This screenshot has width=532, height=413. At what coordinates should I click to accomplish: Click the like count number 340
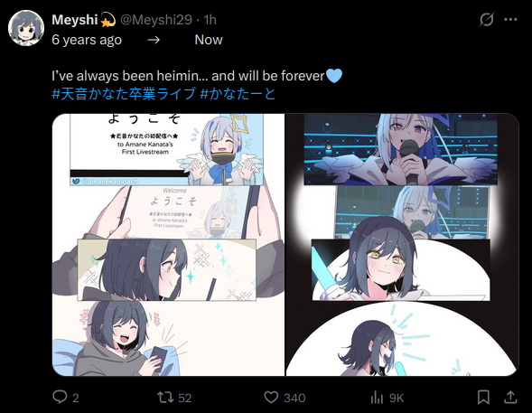coord(294,398)
